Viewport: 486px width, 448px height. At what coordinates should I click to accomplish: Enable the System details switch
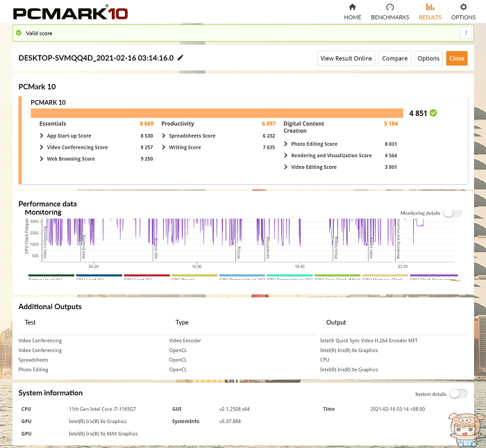pyautogui.click(x=458, y=394)
